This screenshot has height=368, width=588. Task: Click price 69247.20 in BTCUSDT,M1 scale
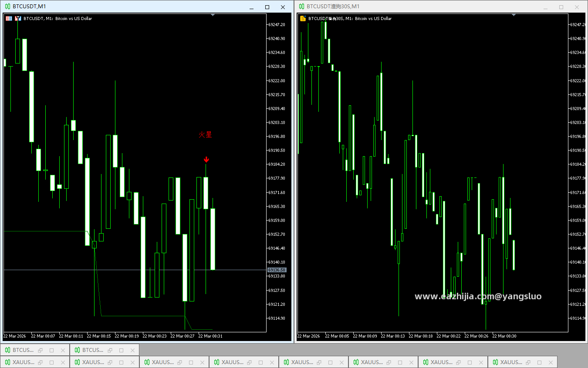(277, 25)
